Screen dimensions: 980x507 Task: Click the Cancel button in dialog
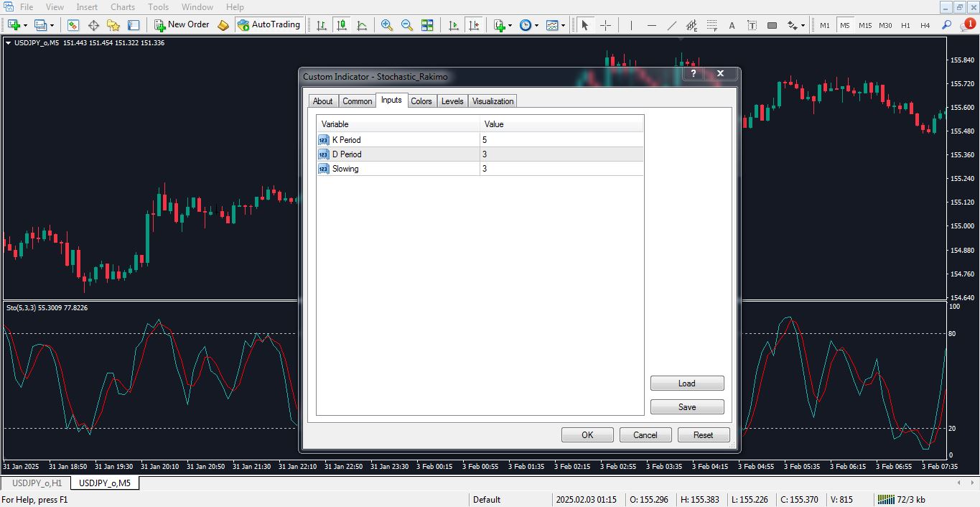coord(645,434)
